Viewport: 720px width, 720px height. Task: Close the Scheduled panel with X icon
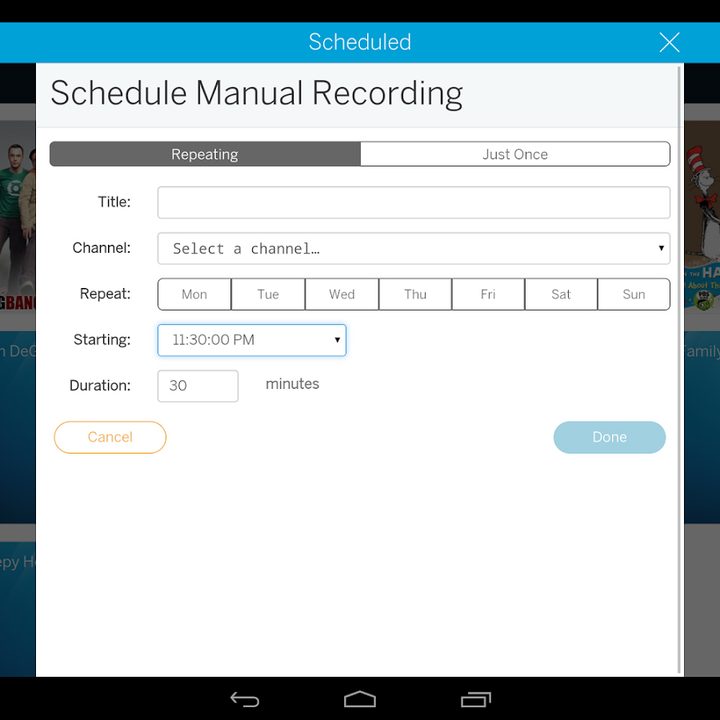pyautogui.click(x=669, y=42)
